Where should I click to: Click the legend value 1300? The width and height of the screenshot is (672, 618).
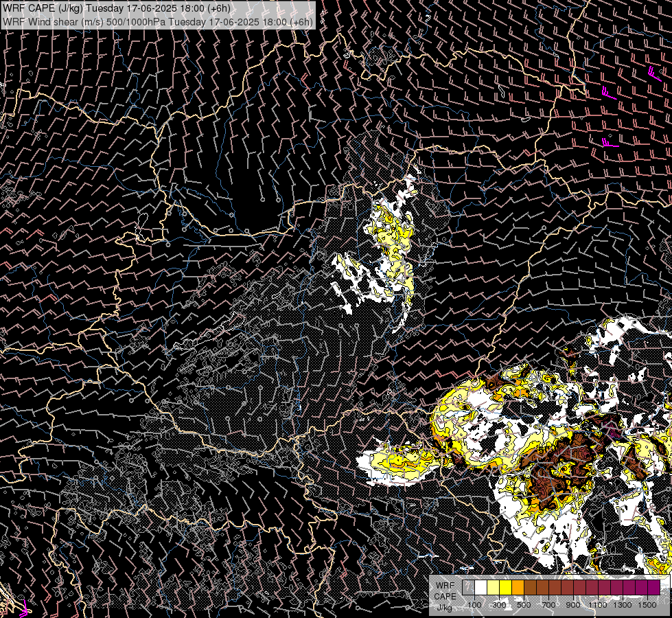coord(623,605)
